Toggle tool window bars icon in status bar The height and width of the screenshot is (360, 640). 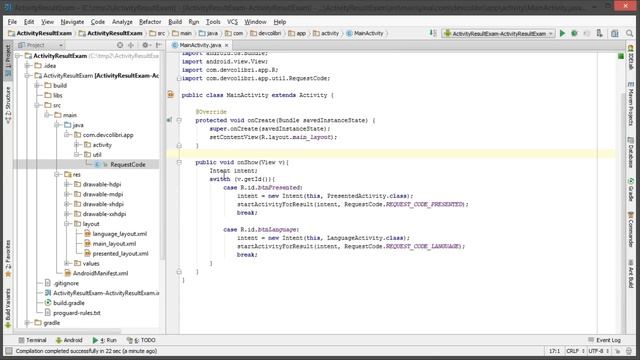(9, 351)
